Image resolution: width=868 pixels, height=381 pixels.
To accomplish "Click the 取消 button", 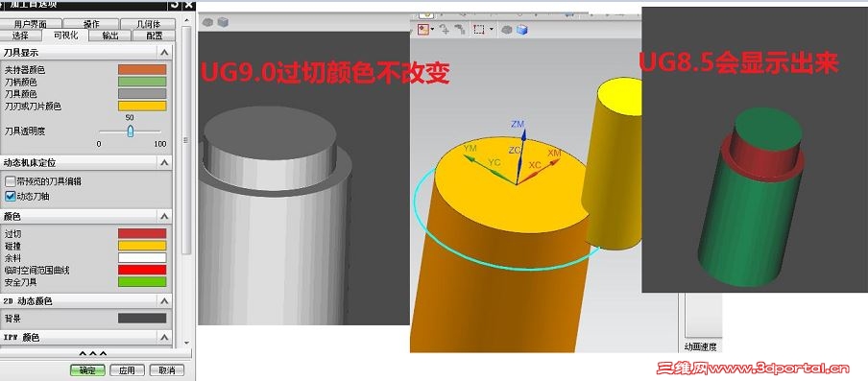I will (167, 369).
